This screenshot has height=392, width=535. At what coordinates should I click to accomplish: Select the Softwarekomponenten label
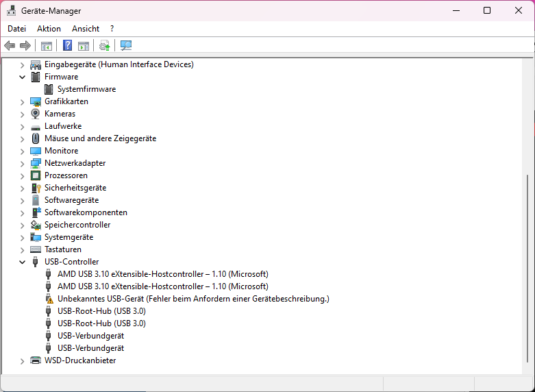[86, 212]
